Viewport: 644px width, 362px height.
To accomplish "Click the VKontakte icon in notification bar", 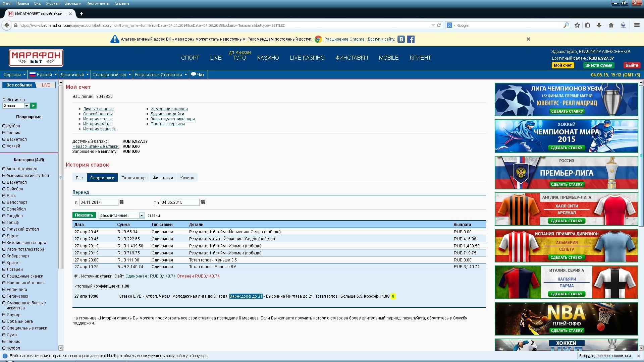I will tap(401, 39).
